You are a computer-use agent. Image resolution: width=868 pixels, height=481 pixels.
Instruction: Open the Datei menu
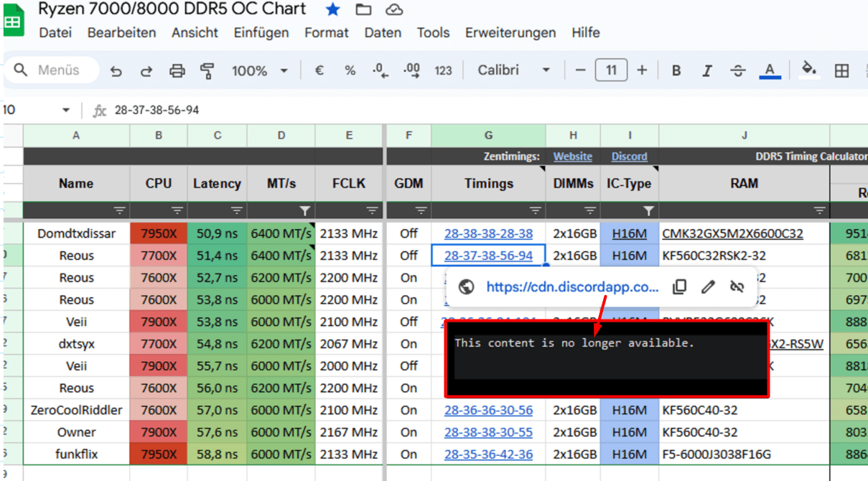coord(55,33)
